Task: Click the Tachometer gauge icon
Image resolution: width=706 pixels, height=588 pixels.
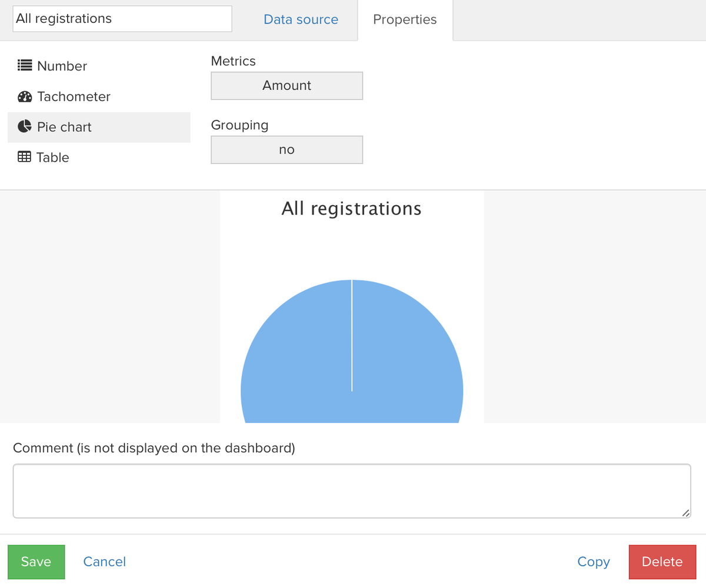Action: [x=25, y=96]
